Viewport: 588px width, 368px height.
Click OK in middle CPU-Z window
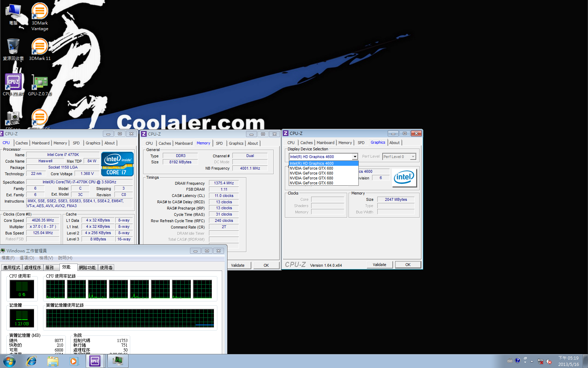pyautogui.click(x=266, y=265)
